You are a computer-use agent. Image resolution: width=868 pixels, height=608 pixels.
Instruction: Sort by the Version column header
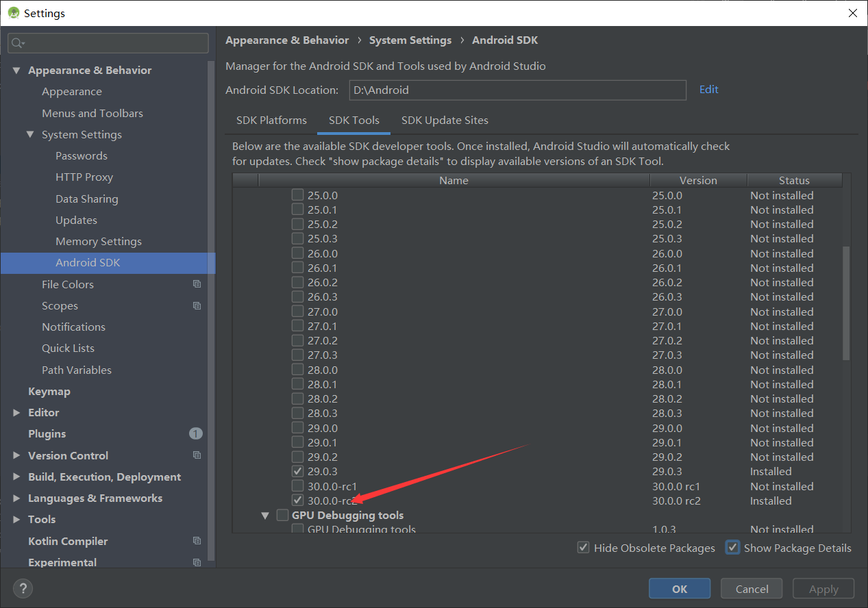click(x=698, y=181)
